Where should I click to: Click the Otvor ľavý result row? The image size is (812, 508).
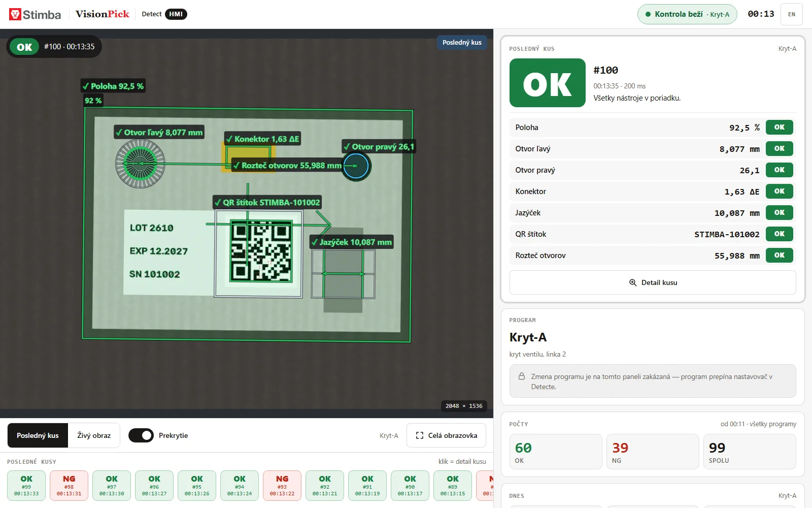[x=653, y=149]
